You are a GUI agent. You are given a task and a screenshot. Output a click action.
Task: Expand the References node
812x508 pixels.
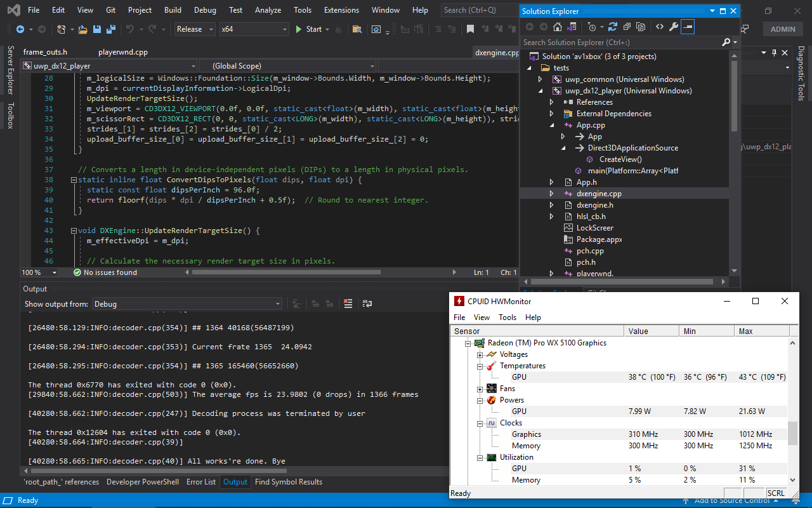tap(551, 102)
